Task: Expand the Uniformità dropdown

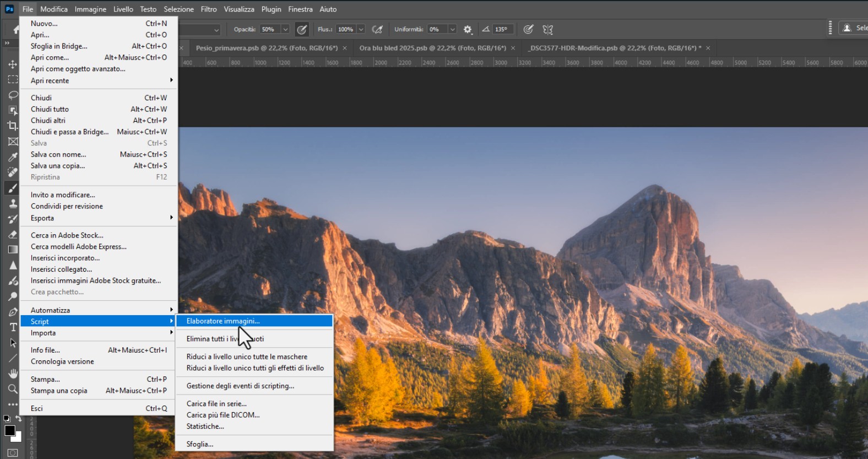Action: (x=452, y=29)
